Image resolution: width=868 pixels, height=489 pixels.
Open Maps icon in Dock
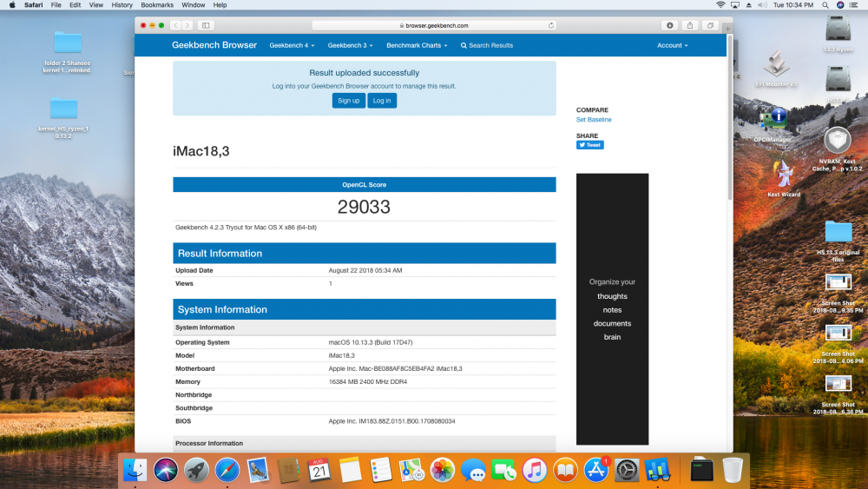(x=411, y=470)
